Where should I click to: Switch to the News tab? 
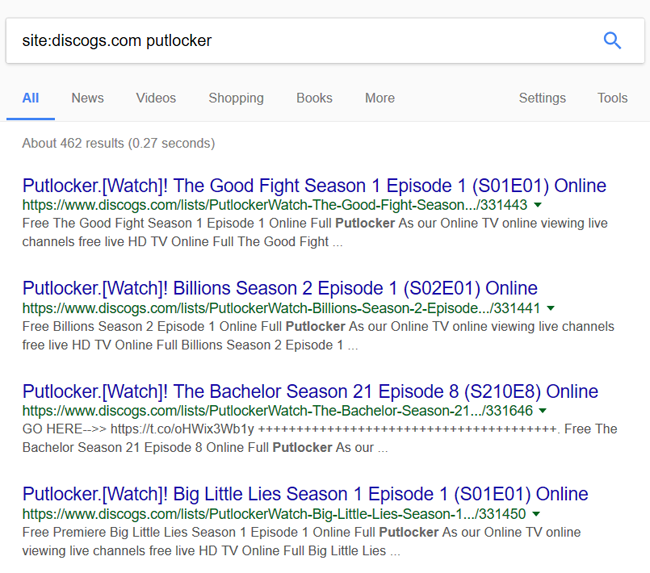click(x=87, y=98)
